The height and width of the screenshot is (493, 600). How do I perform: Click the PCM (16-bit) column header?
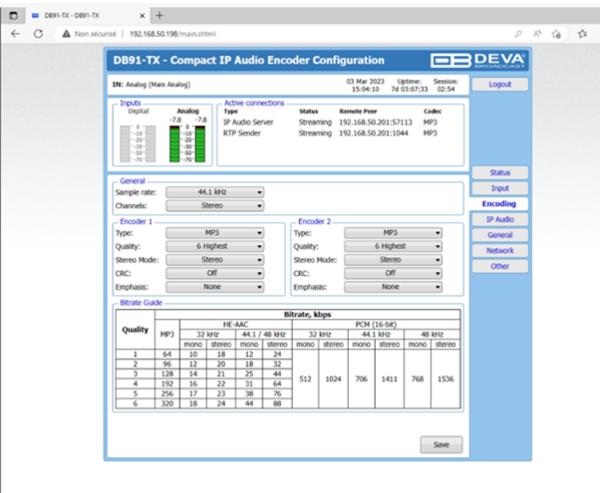tap(376, 325)
